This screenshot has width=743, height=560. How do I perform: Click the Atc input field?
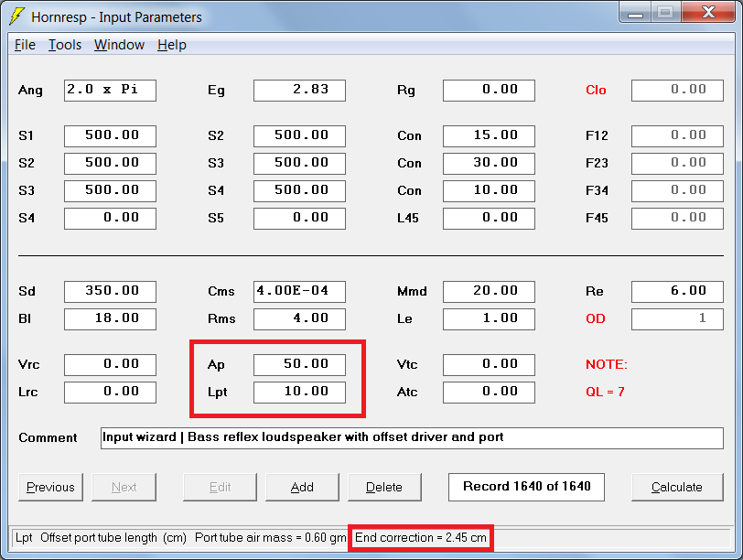tap(489, 393)
